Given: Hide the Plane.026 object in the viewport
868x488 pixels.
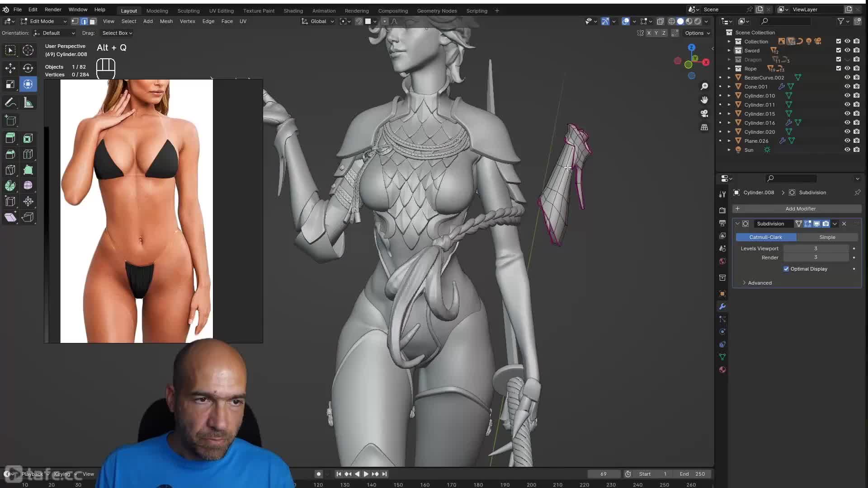Looking at the screenshot, I should click(x=847, y=141).
